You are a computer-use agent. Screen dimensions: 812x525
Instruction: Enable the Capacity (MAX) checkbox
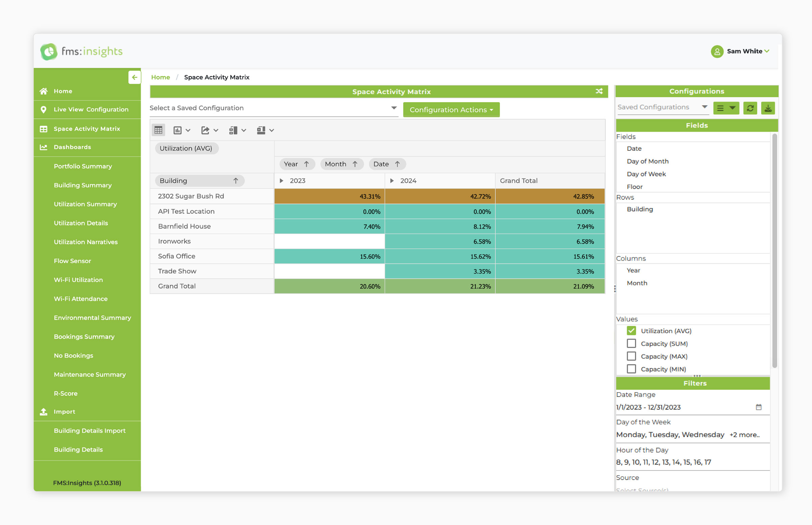pyautogui.click(x=631, y=356)
